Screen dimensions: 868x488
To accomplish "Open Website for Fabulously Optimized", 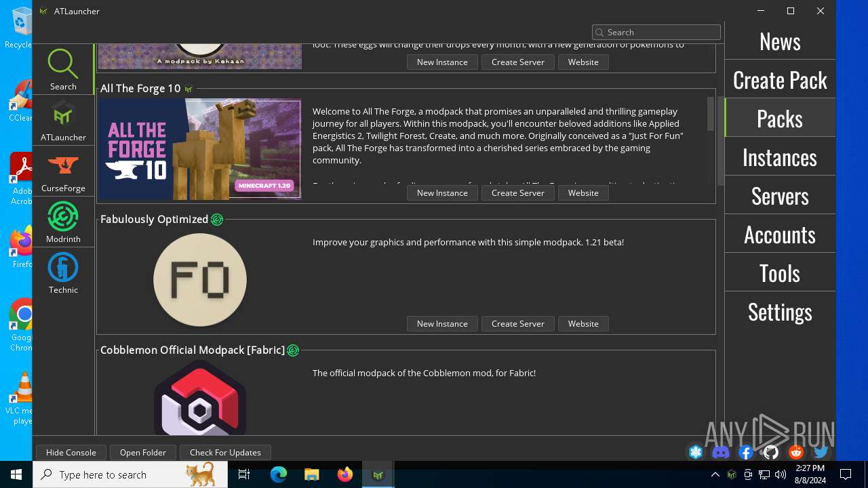I will (583, 323).
